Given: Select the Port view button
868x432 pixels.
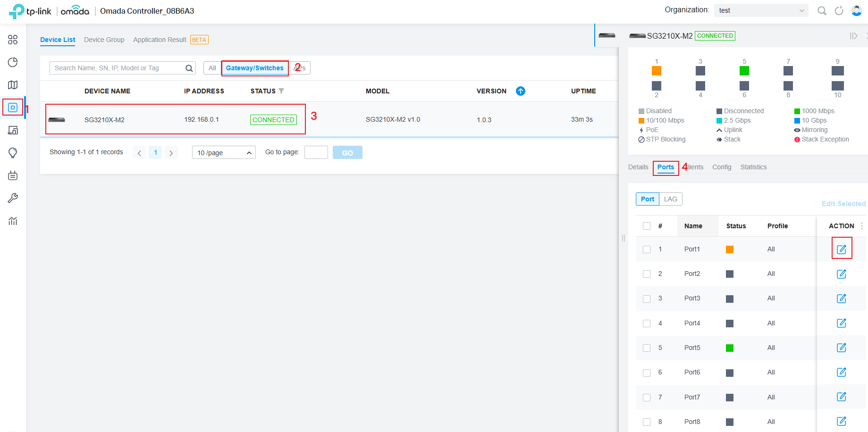Looking at the screenshot, I should point(648,199).
